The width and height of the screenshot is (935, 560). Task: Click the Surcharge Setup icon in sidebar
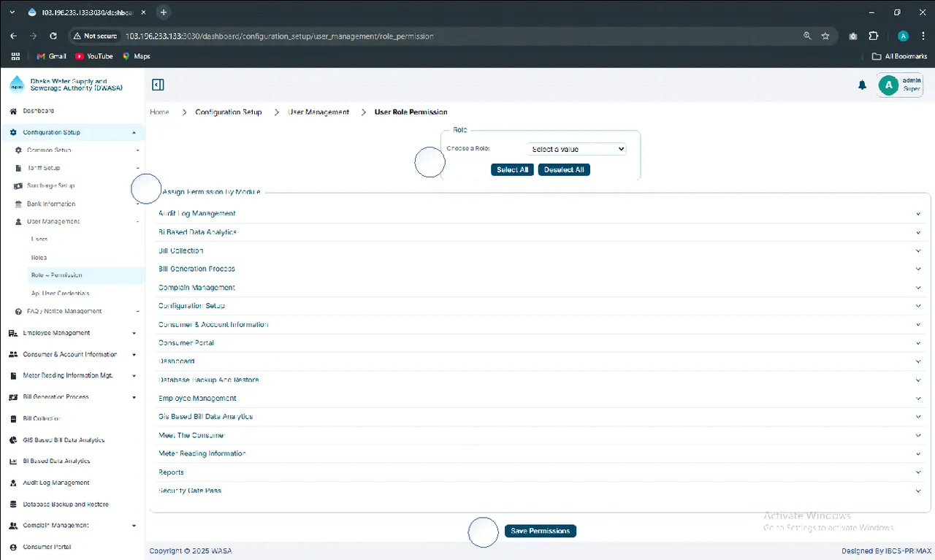19,186
